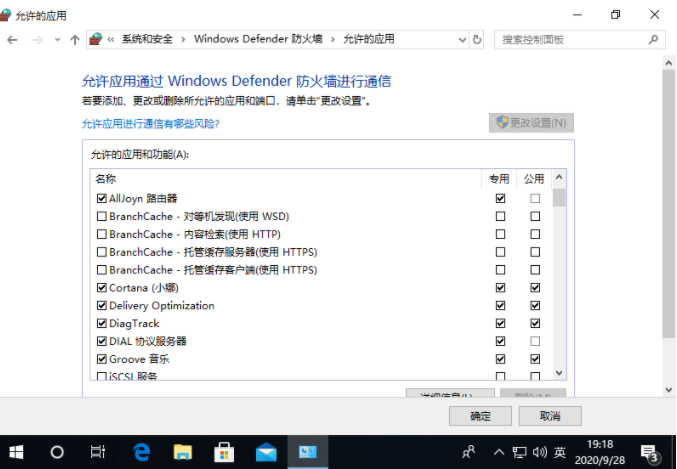Toggle AllJoyn 路由器 name checkbox

click(x=101, y=199)
